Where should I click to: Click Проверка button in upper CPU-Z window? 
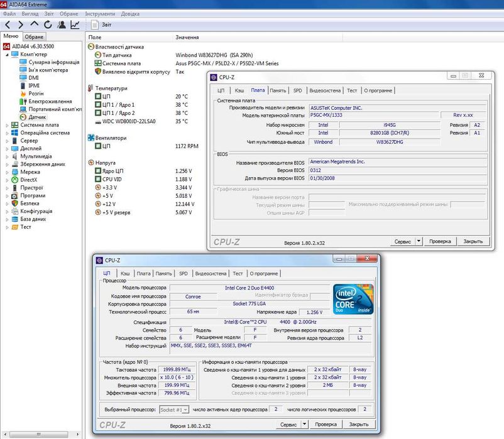click(x=440, y=242)
